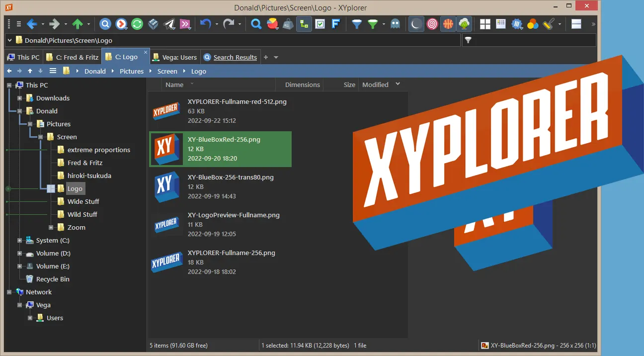
Task: Click the Donald breadcrumb segment
Action: pos(95,71)
